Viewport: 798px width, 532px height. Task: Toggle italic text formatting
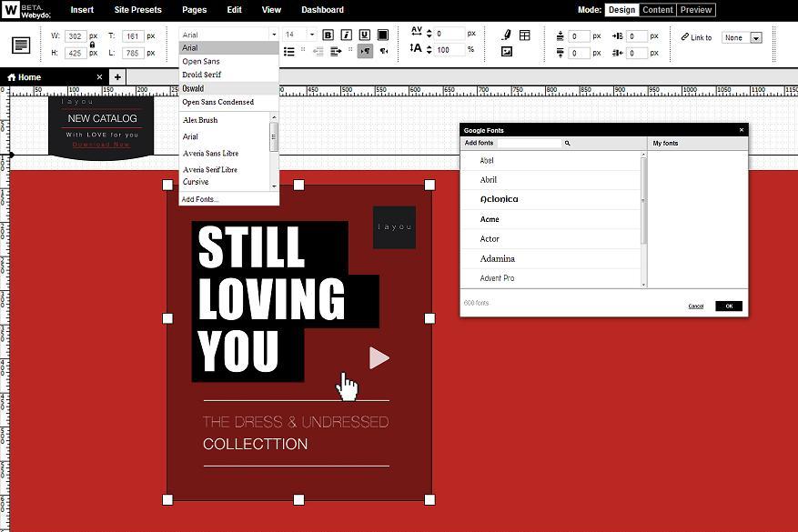[346, 35]
